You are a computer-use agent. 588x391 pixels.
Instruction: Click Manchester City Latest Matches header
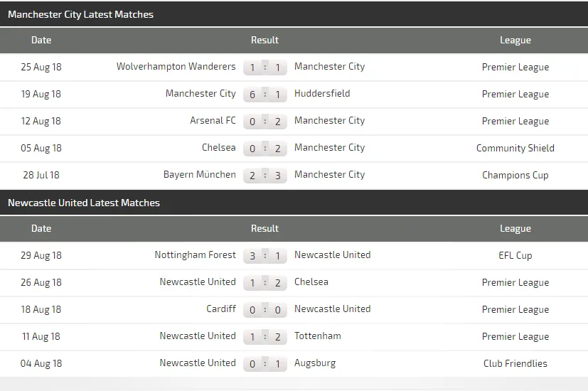80,14
